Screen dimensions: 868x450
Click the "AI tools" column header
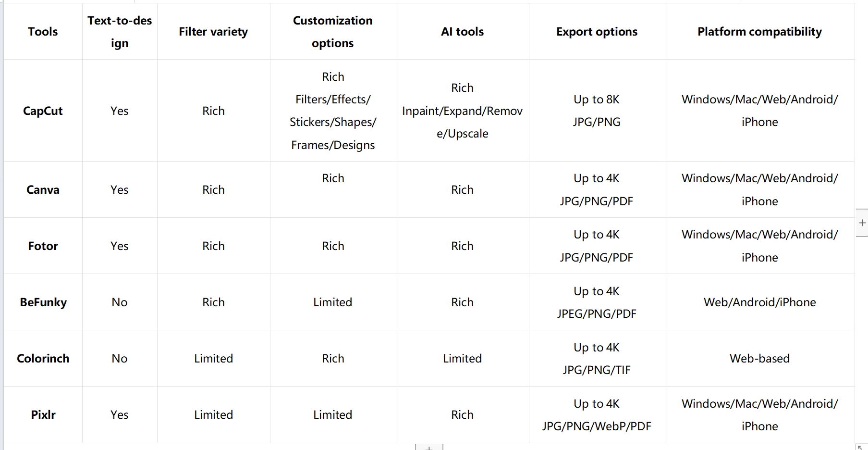462,32
